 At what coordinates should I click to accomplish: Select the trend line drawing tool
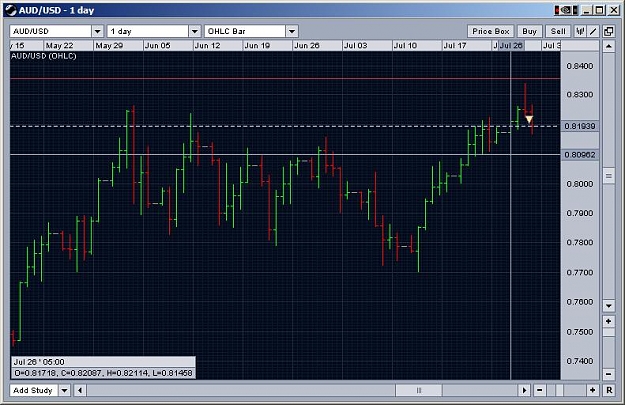pyautogui.click(x=594, y=31)
